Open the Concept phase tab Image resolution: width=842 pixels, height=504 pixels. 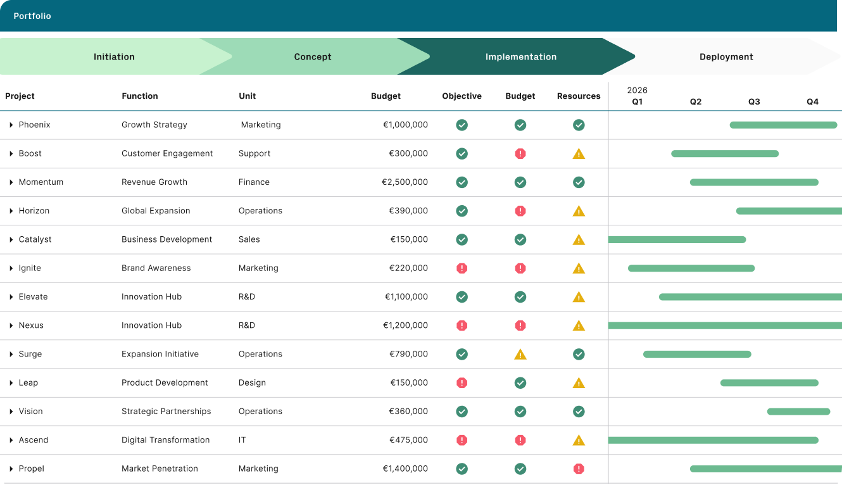(x=313, y=56)
